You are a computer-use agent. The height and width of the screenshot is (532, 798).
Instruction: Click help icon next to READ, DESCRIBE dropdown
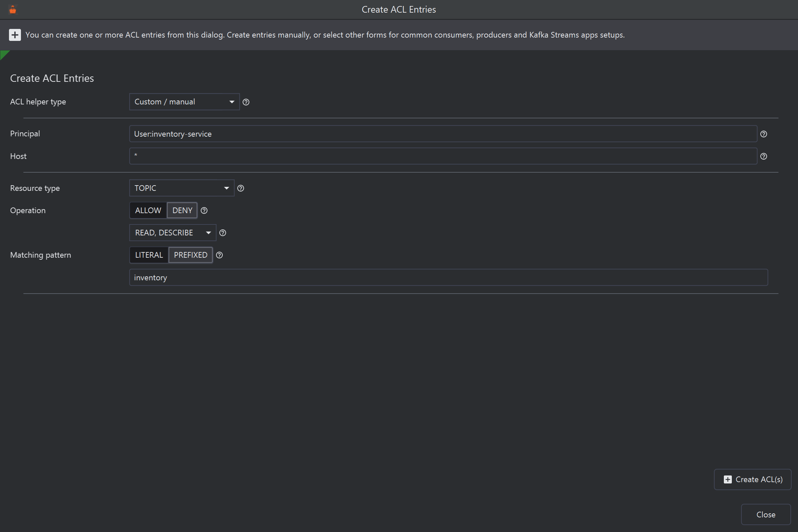click(x=222, y=233)
